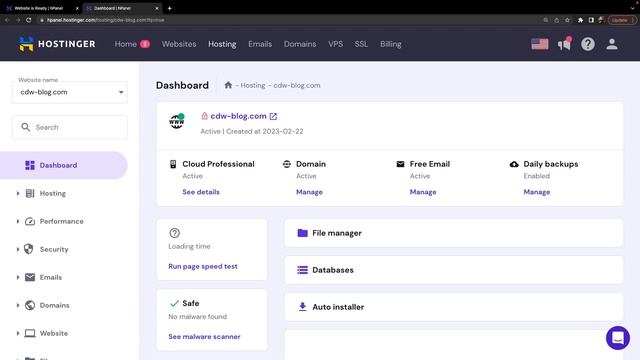The height and width of the screenshot is (360, 640).
Task: Click Hosting in the breadcrumb
Action: (x=253, y=85)
